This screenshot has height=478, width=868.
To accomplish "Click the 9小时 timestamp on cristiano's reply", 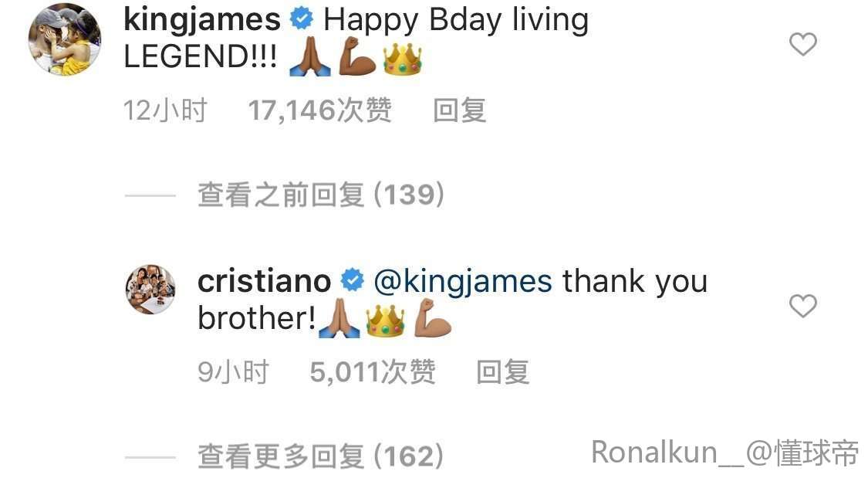I will click(x=233, y=371).
